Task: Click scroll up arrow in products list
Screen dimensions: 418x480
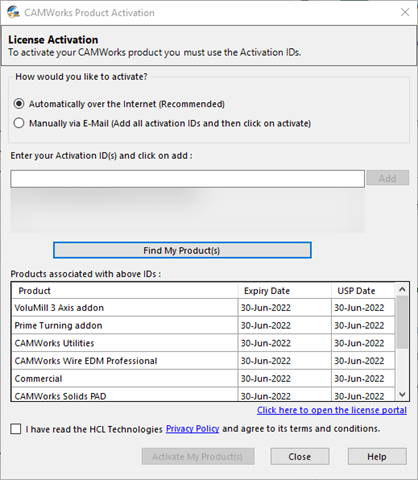Action: [402, 289]
